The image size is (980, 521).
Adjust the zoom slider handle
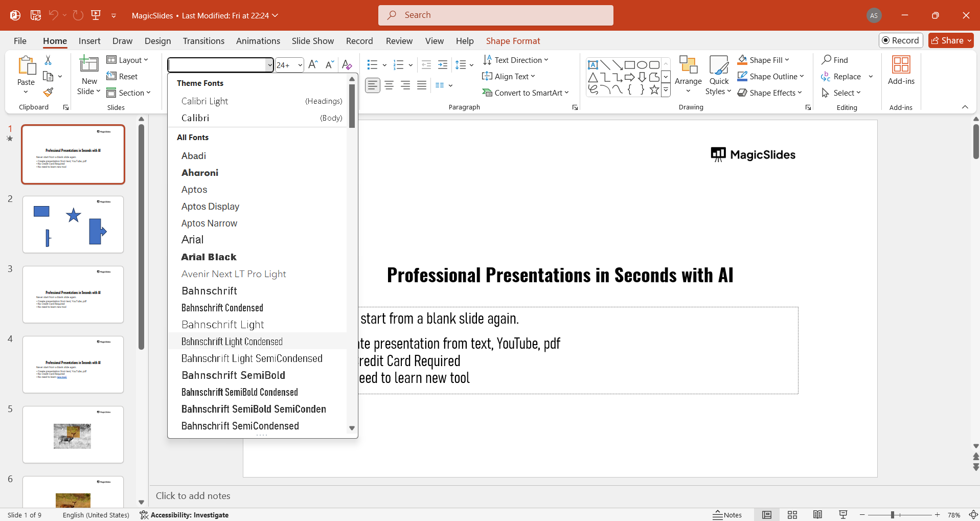point(892,515)
